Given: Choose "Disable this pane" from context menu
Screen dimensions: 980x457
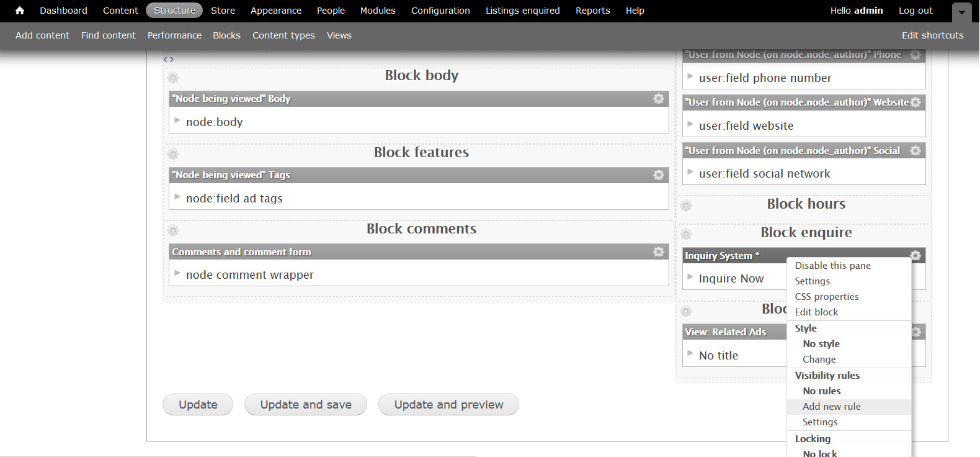Looking at the screenshot, I should pyautogui.click(x=832, y=266).
